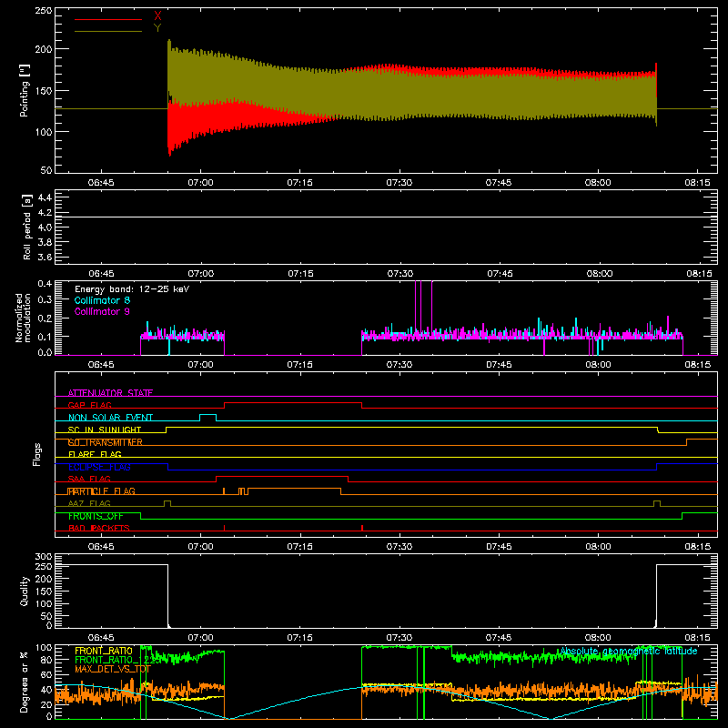Select the NON_SOLAR_EVENT flag label
The image size is (728, 728).
(x=110, y=418)
